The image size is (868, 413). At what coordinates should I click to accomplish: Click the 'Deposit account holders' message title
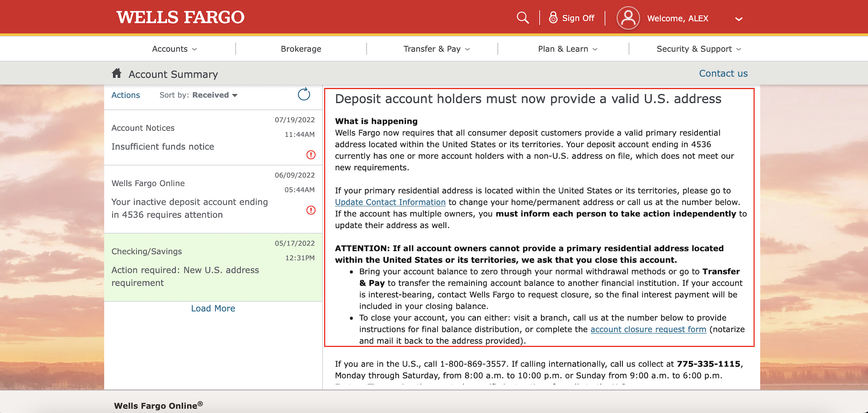coord(528,99)
